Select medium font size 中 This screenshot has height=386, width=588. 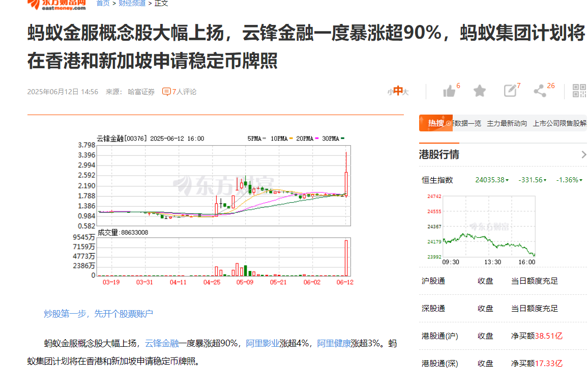click(398, 91)
